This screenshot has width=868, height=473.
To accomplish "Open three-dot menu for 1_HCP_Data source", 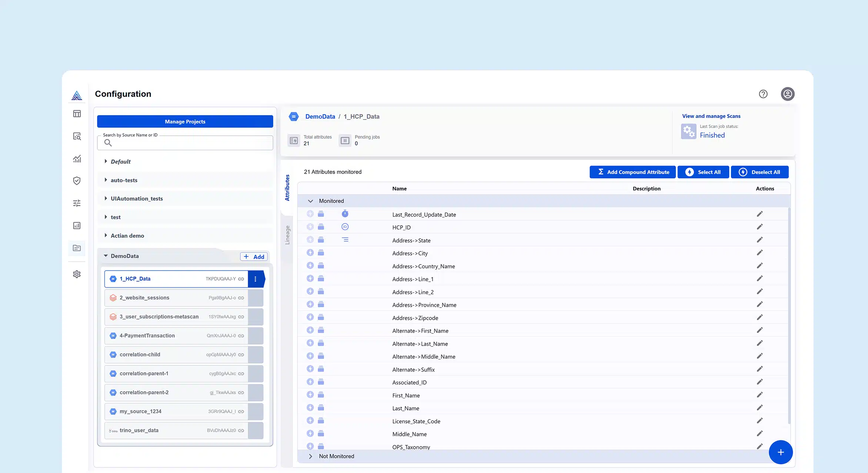I will (255, 279).
